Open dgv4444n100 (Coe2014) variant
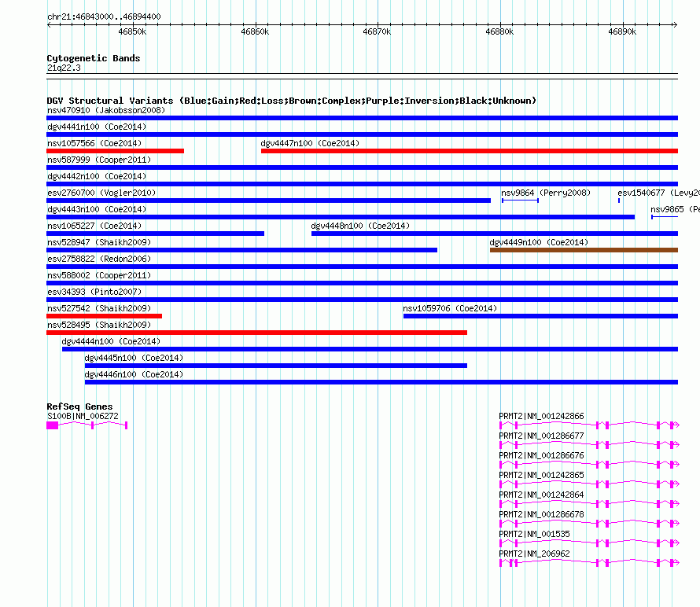 [370, 349]
